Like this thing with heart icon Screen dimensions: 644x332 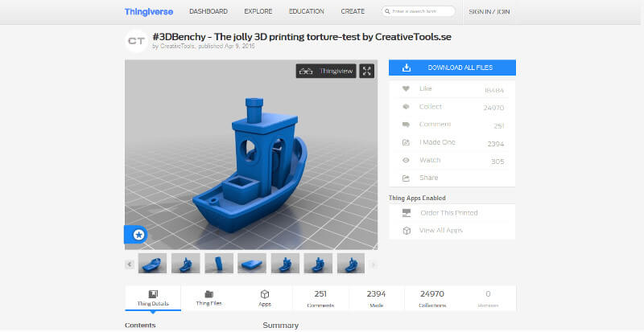[x=406, y=88]
